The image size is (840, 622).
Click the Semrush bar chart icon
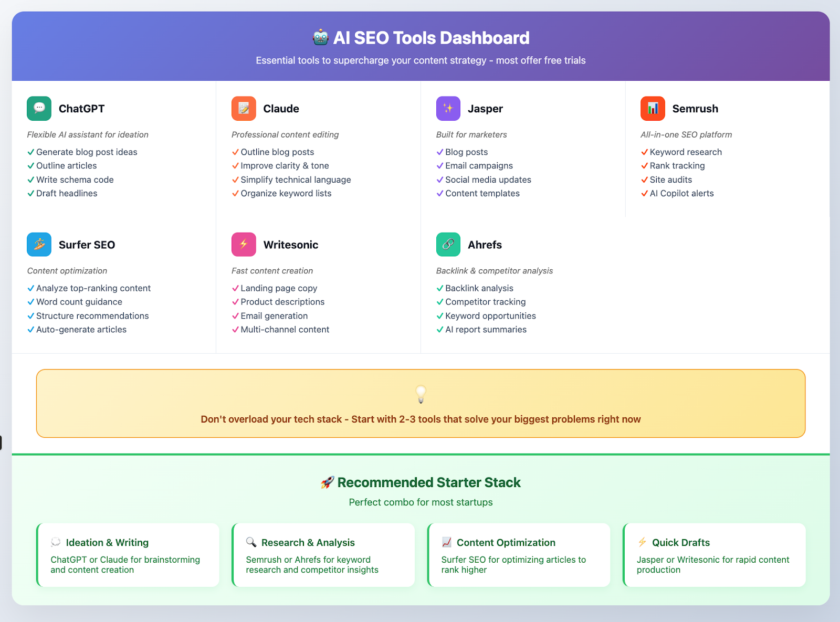[x=653, y=109]
